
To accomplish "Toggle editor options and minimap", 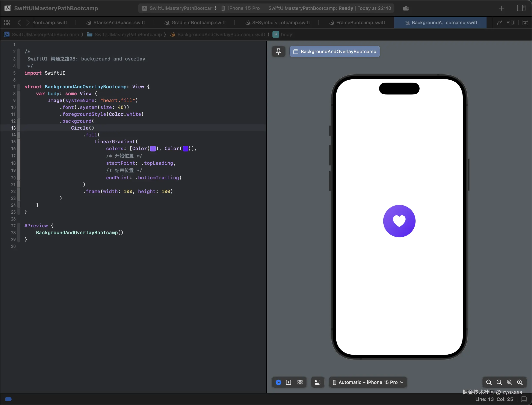I will click(510, 23).
